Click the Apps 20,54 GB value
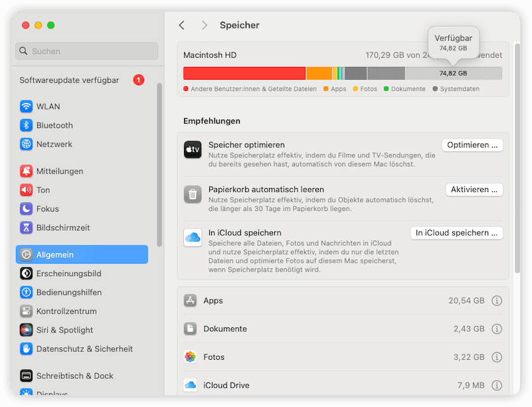Screen dimensions: 532x407 pos(466,301)
